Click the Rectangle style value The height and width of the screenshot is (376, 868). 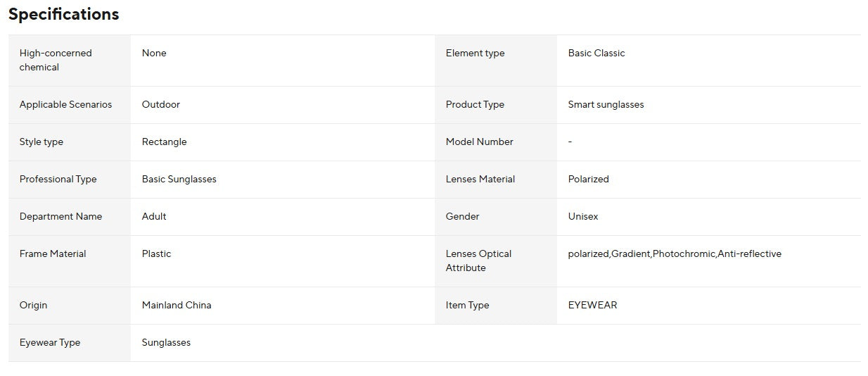click(165, 142)
